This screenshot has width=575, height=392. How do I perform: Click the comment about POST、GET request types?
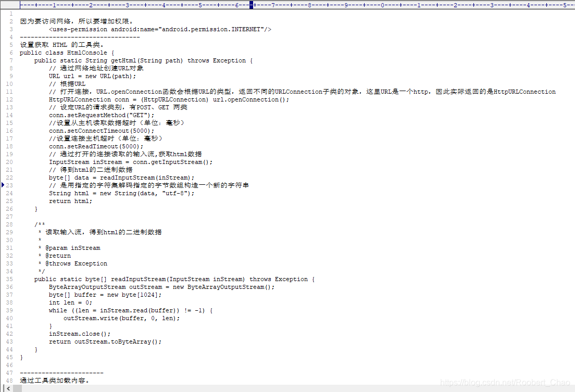pos(118,107)
